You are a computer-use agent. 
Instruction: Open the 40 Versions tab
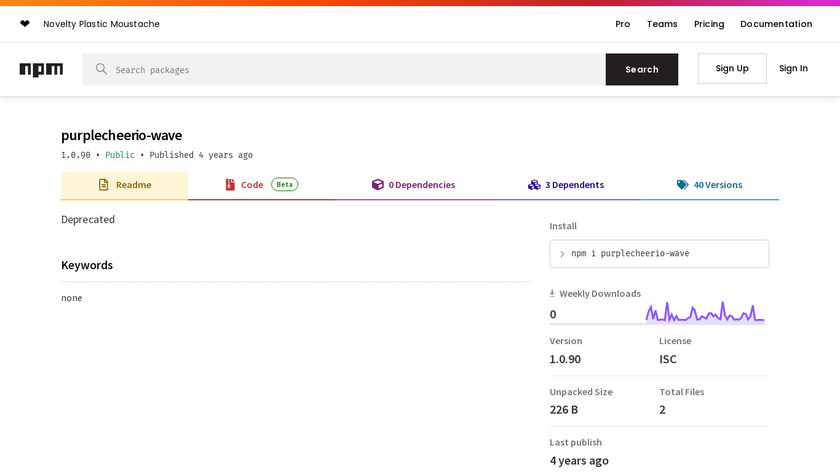pos(709,185)
